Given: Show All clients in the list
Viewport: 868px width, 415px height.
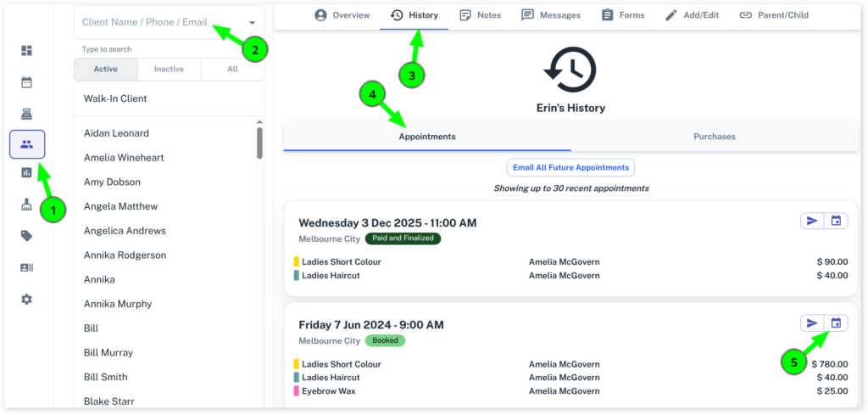Looking at the screenshot, I should click(x=232, y=69).
